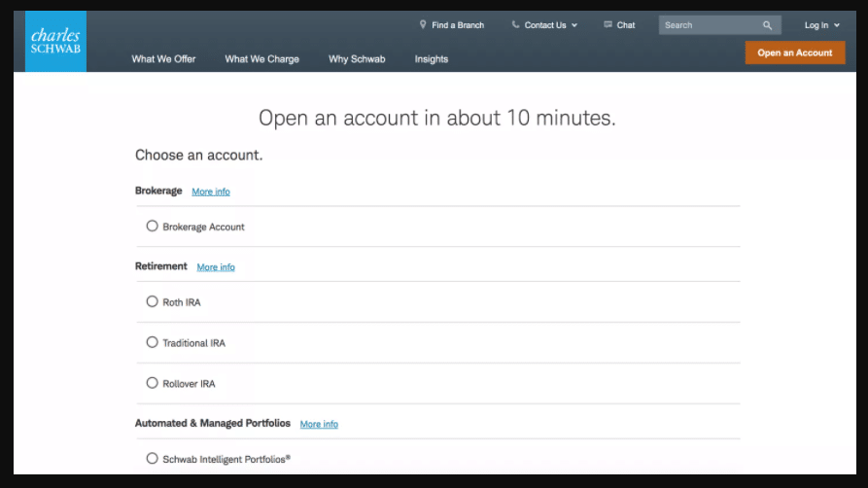Click the Contact Us text

(545, 25)
